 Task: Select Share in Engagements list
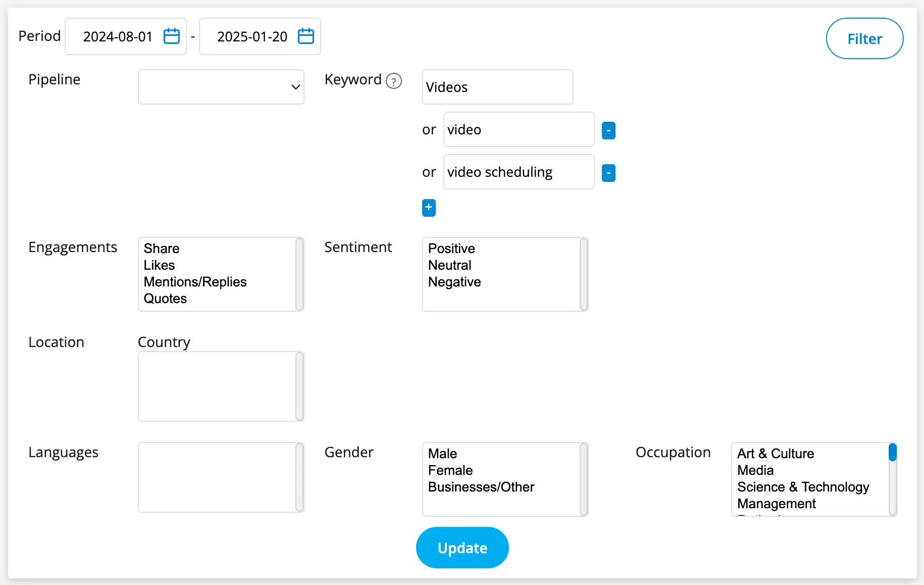(x=218, y=249)
